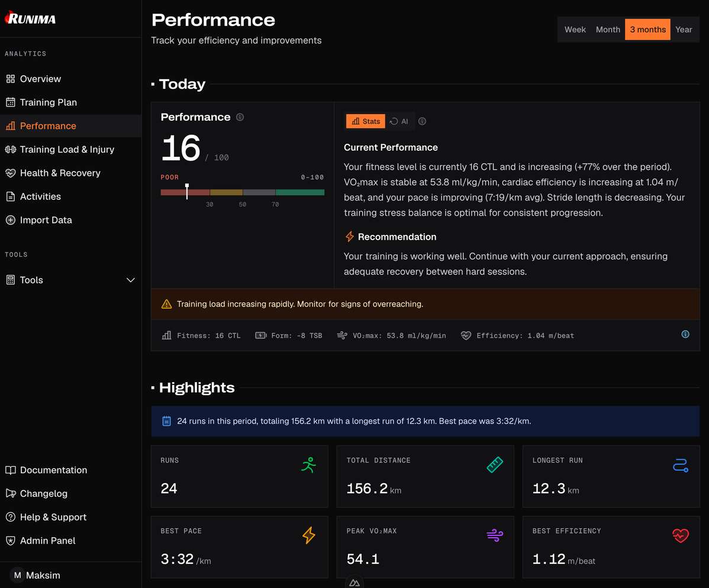Click the Current Performance heading
The image size is (709, 588).
click(x=391, y=147)
